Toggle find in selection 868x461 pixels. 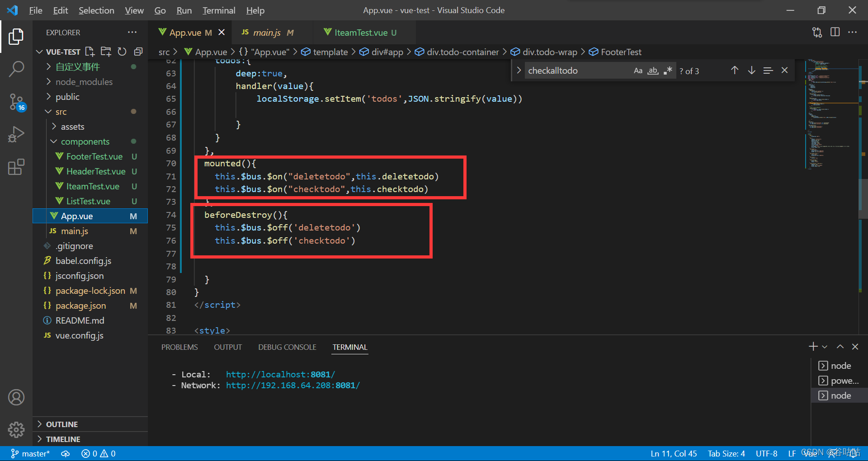[768, 71]
